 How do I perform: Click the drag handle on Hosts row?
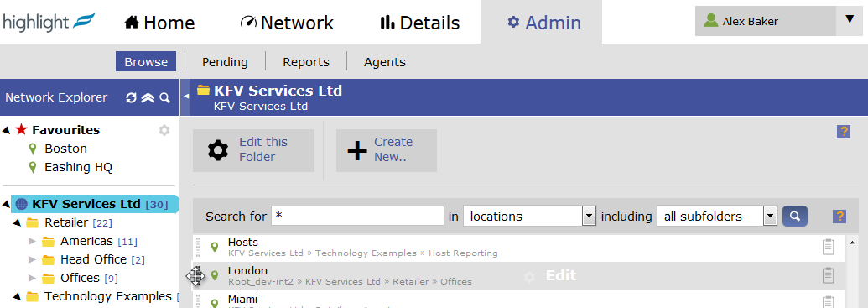(x=198, y=247)
